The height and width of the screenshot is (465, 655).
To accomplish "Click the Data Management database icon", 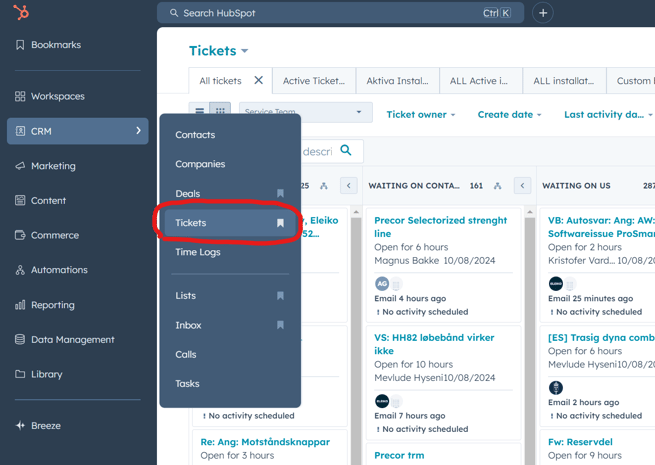I will click(x=20, y=339).
